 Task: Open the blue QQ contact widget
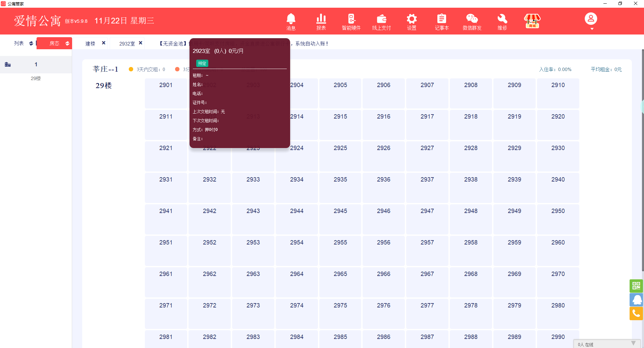pos(636,300)
